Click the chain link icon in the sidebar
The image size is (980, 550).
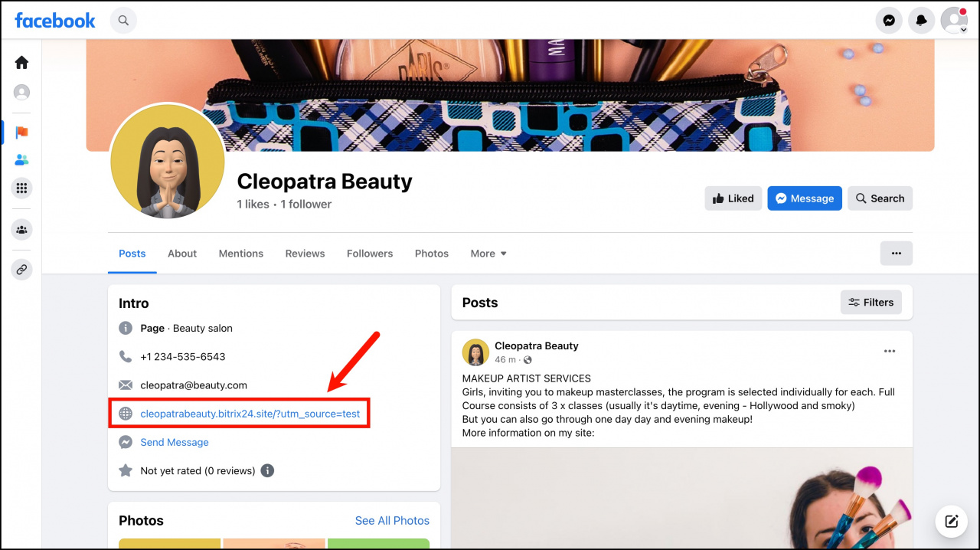tap(21, 270)
